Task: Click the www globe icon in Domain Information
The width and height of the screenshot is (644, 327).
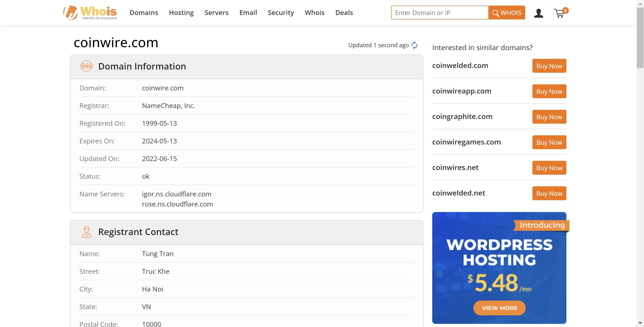Action: (86, 66)
